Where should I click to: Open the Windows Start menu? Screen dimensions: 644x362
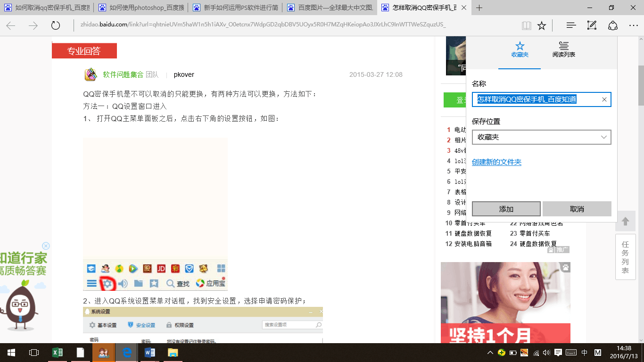(11, 352)
